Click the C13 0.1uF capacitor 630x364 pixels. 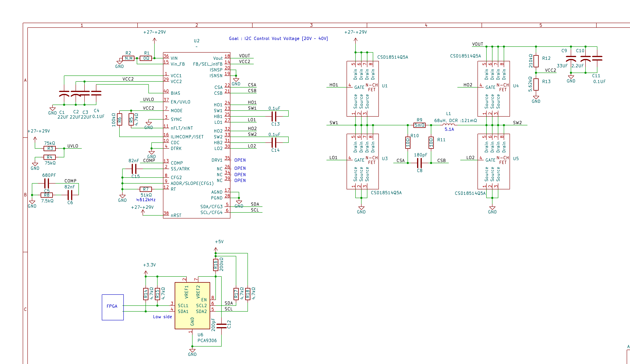274,116
